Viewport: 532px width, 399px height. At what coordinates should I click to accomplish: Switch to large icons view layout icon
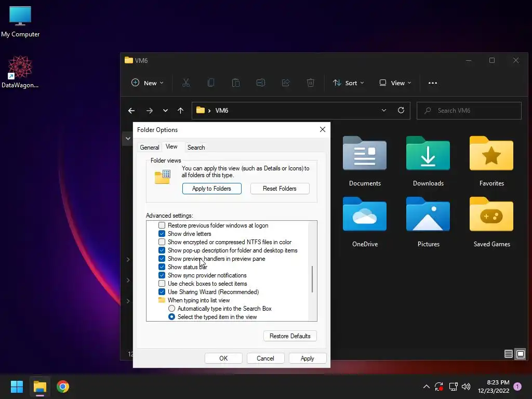(x=521, y=354)
